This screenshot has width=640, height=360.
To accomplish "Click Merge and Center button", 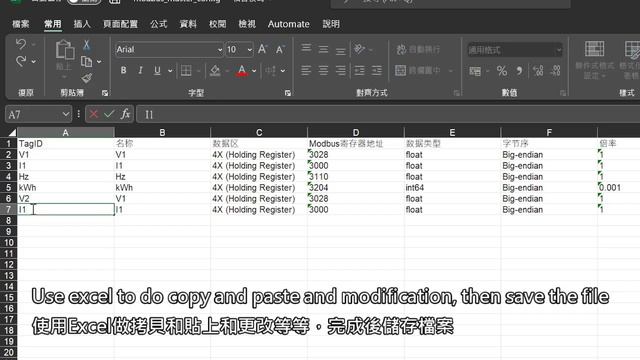I will coord(418,71).
